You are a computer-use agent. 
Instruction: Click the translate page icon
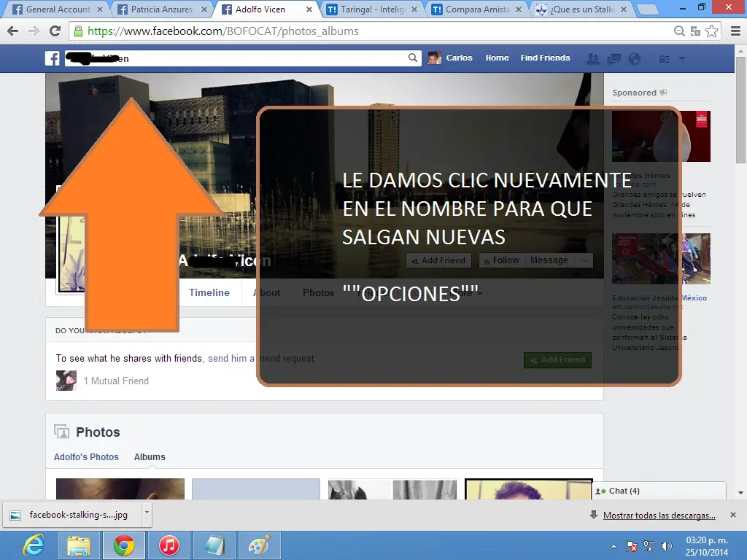[695, 31]
